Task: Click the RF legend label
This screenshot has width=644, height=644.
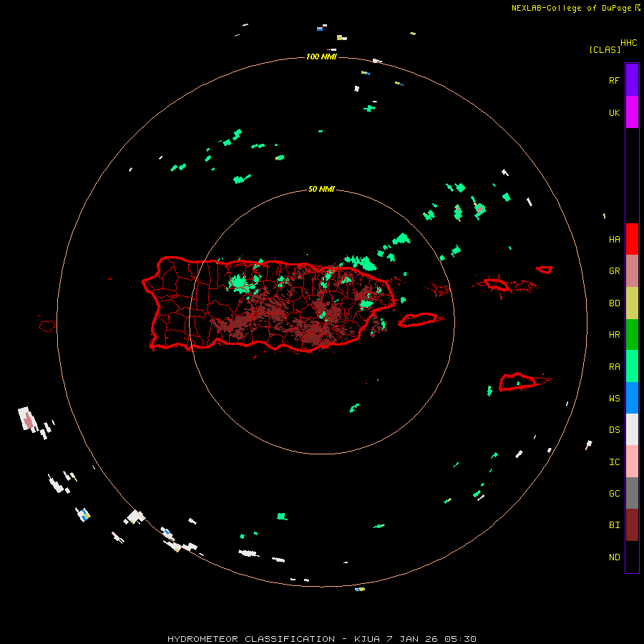Action: 614,80
